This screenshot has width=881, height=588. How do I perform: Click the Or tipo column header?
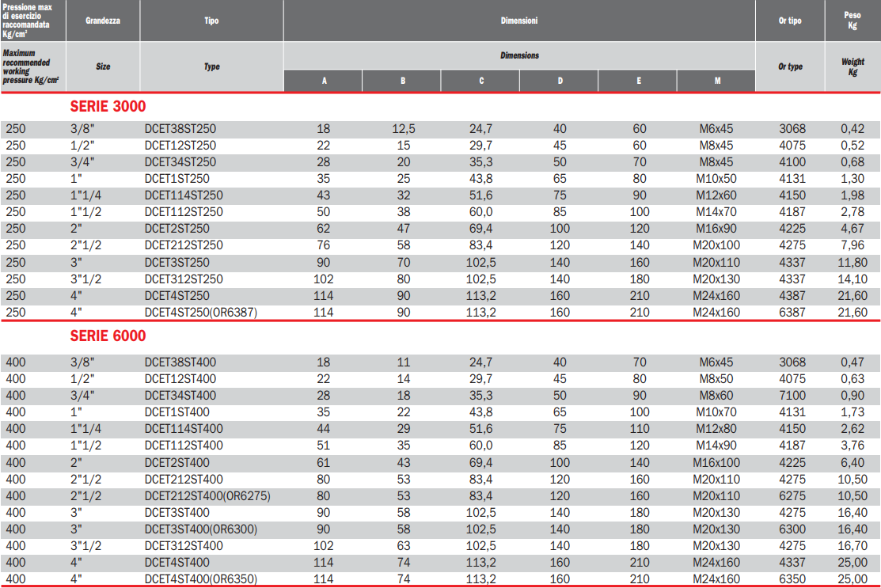click(789, 21)
